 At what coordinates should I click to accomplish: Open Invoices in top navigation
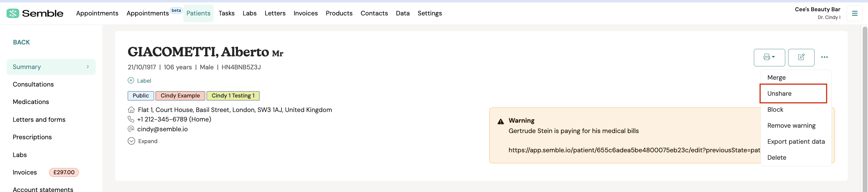[305, 13]
